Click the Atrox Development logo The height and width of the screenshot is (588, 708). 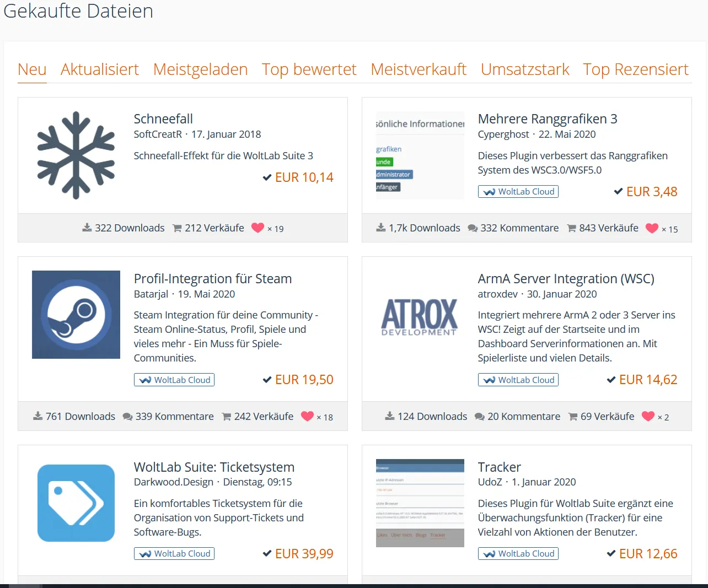pos(420,317)
